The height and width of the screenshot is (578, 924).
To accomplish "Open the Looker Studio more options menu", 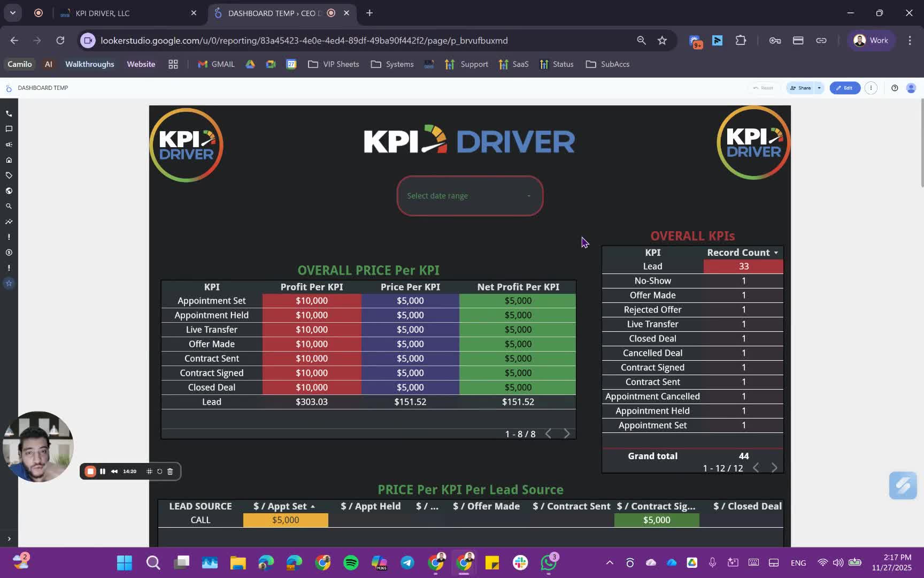I will click(x=871, y=88).
